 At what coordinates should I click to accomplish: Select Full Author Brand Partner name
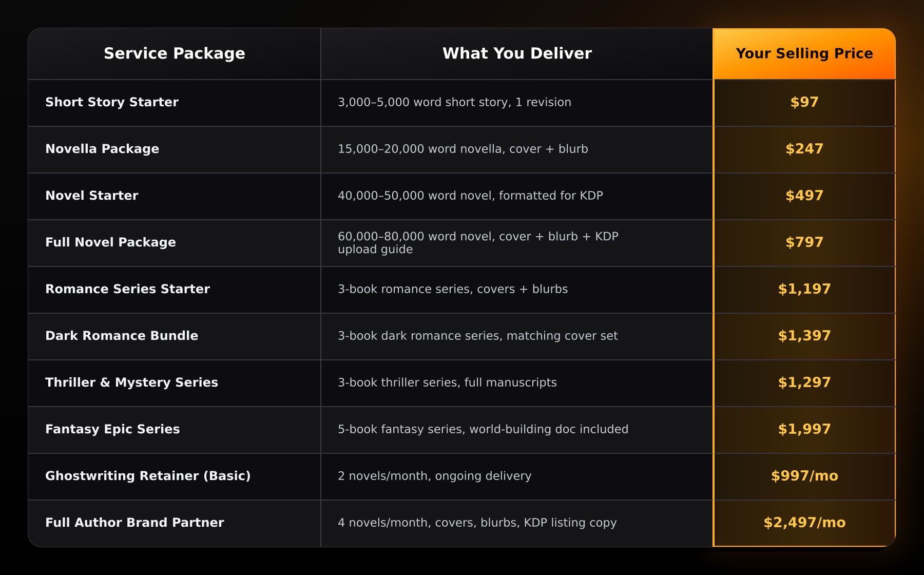[x=134, y=523]
